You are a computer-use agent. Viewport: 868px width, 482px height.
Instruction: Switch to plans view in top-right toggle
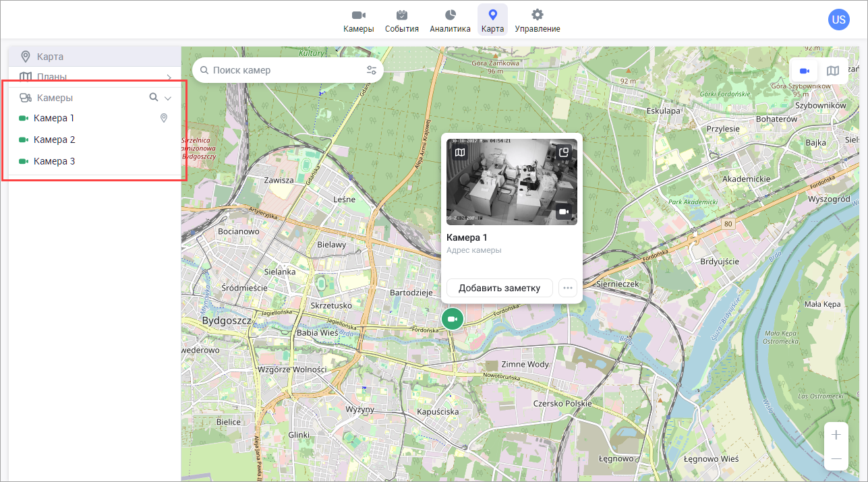pyautogui.click(x=833, y=71)
